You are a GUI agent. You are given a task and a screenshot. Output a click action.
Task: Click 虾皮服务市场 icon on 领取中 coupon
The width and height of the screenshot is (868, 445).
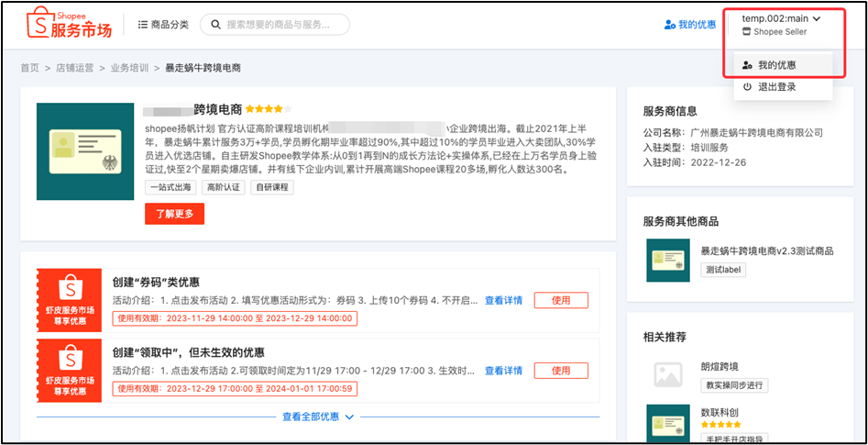[70, 371]
